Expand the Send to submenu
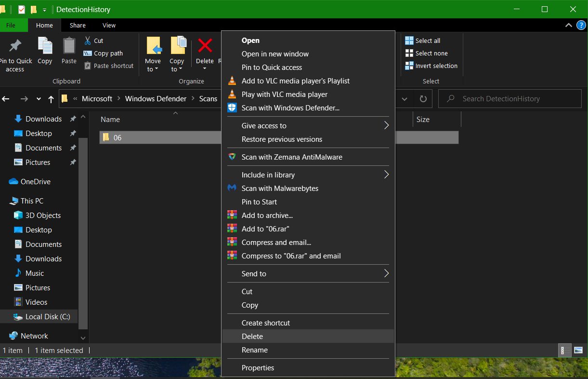Image resolution: width=588 pixels, height=379 pixels. pos(308,274)
